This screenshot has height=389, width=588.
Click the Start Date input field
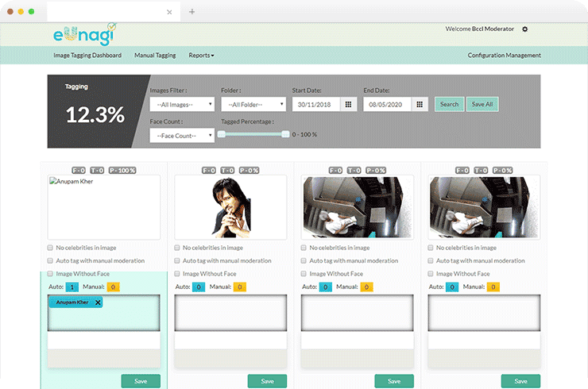316,105
